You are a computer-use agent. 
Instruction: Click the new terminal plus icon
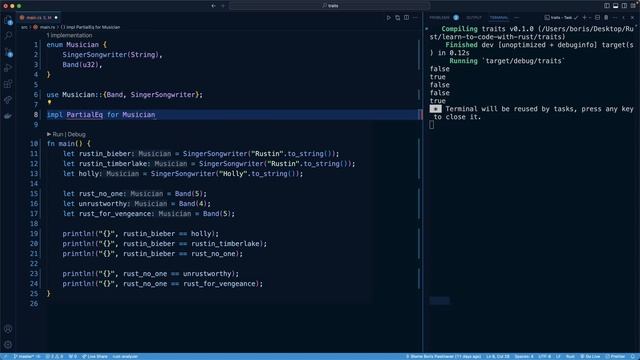(584, 18)
